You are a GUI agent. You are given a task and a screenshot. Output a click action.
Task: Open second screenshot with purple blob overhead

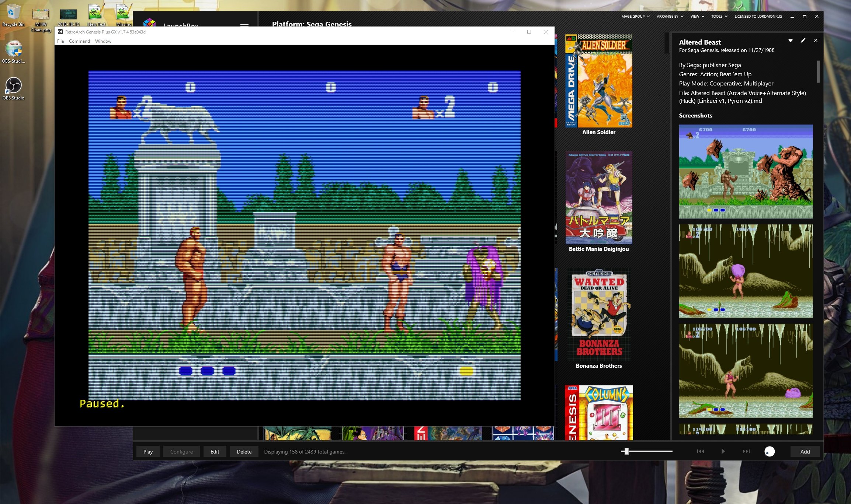coord(746,271)
